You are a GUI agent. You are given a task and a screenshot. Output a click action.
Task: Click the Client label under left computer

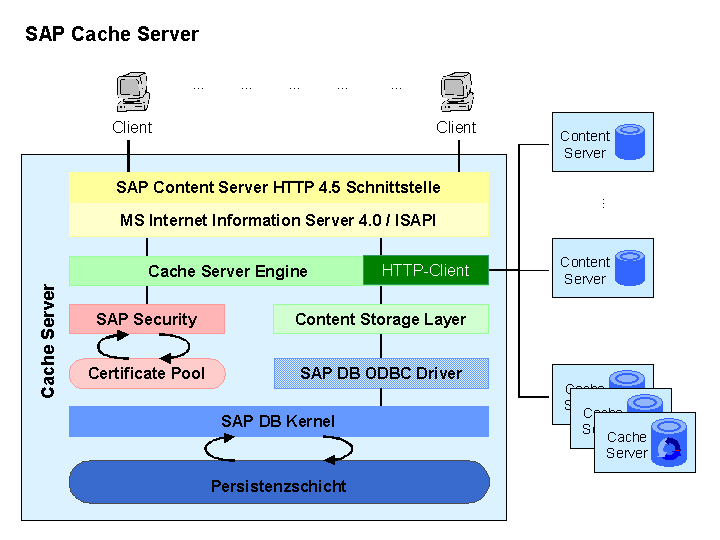pos(132,127)
